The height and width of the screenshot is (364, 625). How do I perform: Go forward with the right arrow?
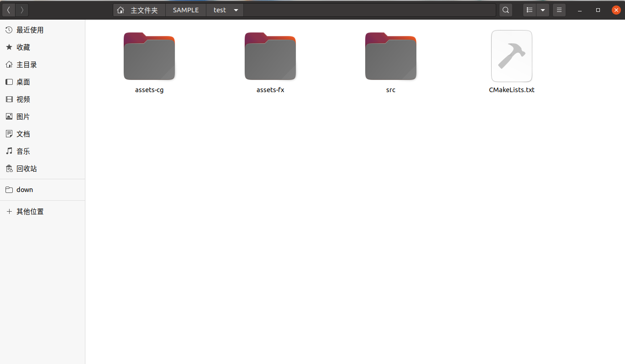[x=22, y=10]
